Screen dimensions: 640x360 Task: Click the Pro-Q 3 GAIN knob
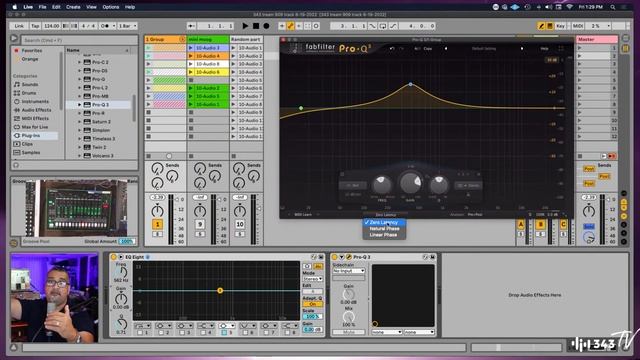(x=411, y=182)
